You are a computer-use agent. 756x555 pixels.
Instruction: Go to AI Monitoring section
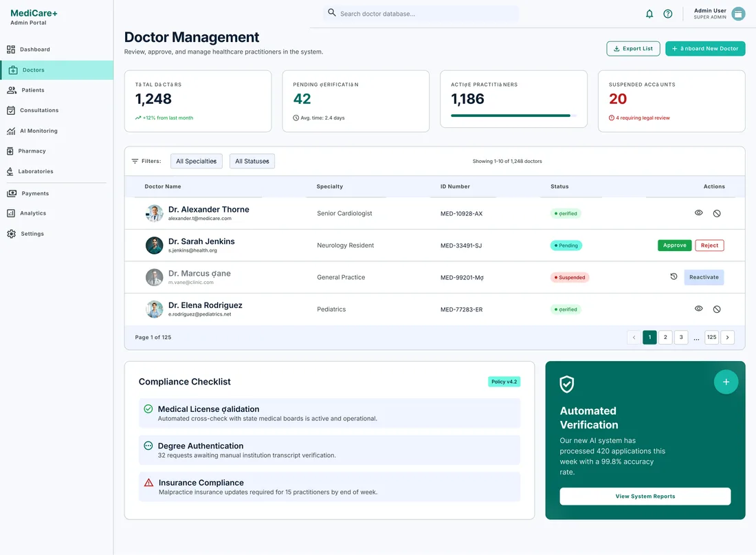(x=57, y=131)
